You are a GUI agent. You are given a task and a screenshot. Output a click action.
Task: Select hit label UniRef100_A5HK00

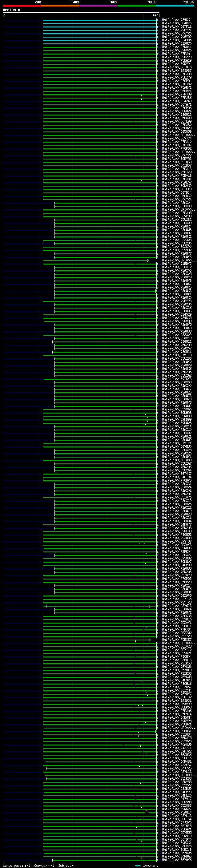pyautogui.click(x=177, y=118)
